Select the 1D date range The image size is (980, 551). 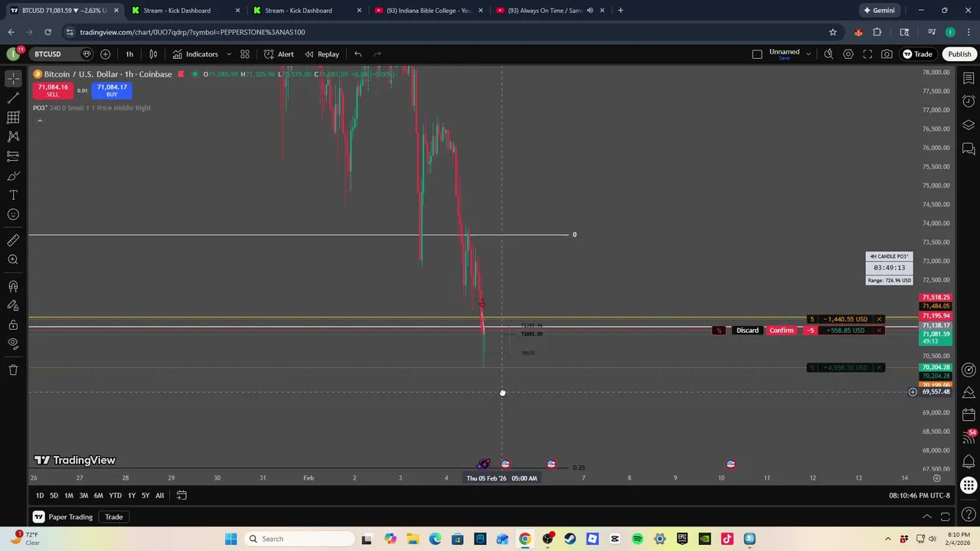[x=40, y=495]
